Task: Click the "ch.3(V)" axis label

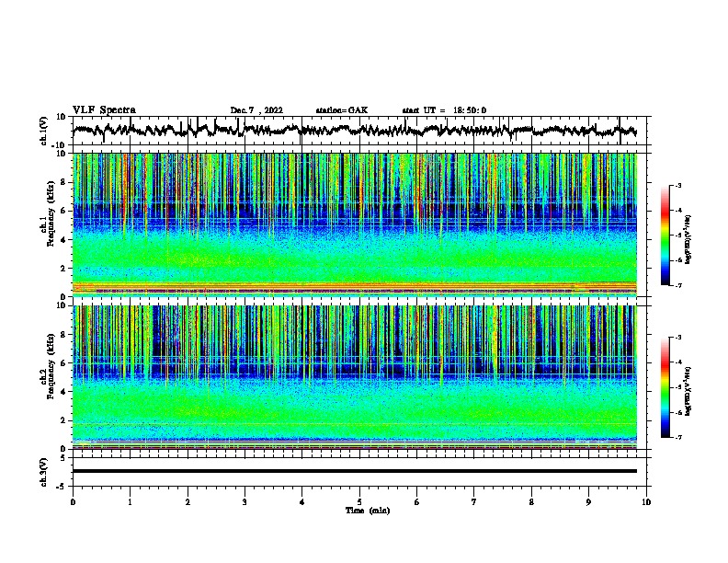Action: tap(44, 472)
